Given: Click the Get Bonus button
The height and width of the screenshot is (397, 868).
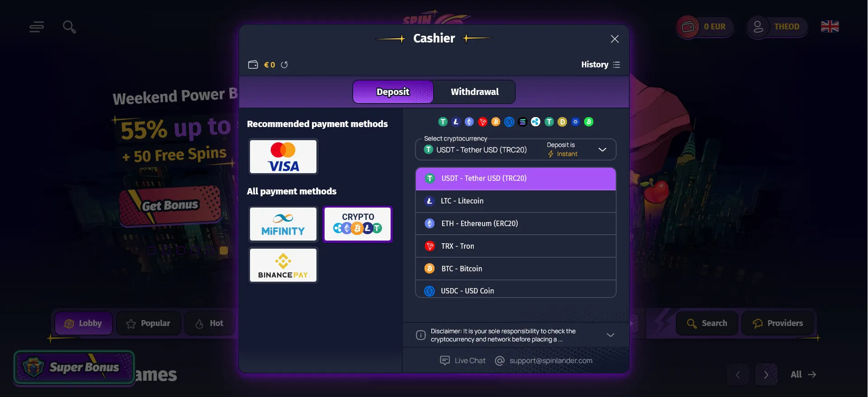Looking at the screenshot, I should 170,206.
